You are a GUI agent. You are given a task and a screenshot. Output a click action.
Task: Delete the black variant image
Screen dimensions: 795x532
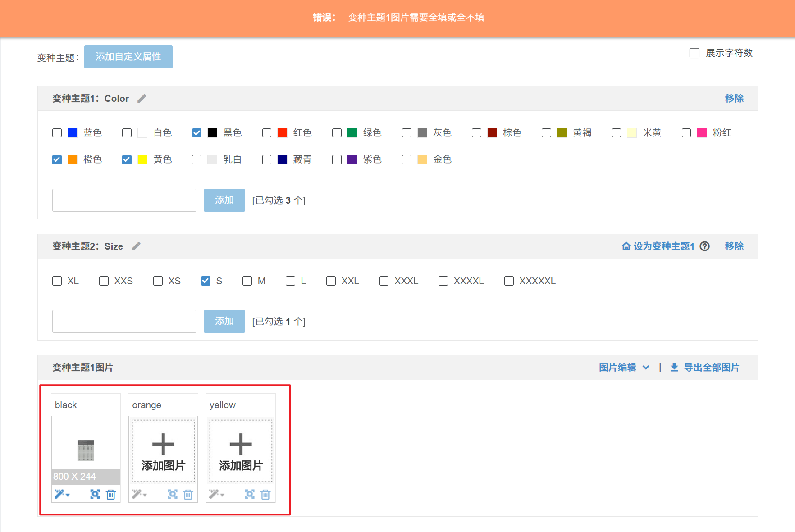tap(111, 495)
